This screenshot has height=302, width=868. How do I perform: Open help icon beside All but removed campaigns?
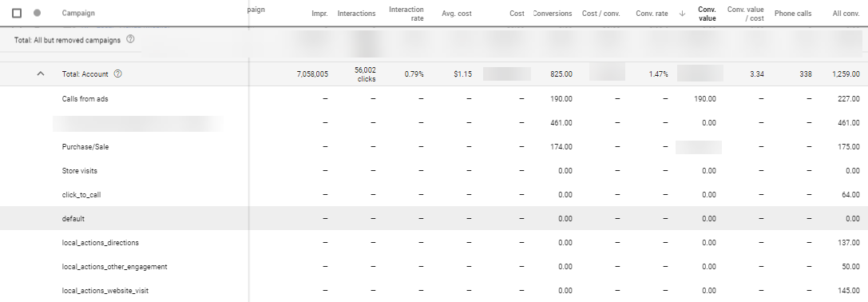[131, 39]
